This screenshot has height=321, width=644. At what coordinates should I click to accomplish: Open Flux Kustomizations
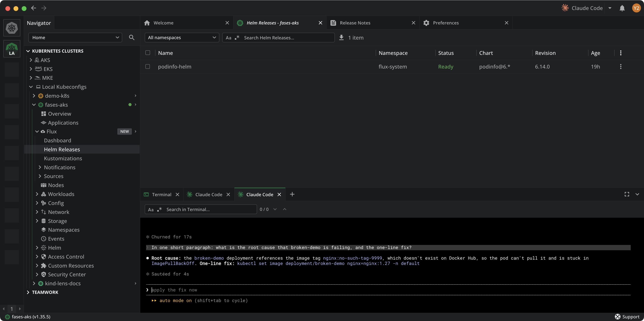pyautogui.click(x=63, y=158)
